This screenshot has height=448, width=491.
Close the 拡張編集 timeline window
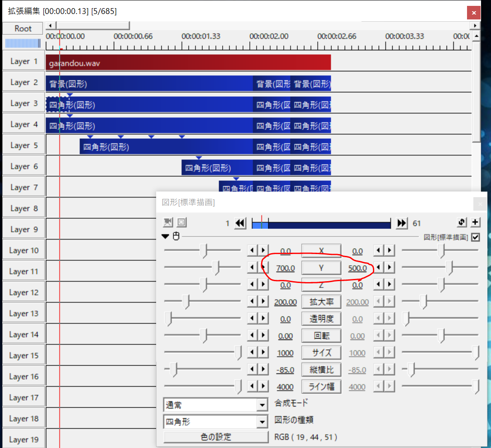pyautogui.click(x=474, y=13)
